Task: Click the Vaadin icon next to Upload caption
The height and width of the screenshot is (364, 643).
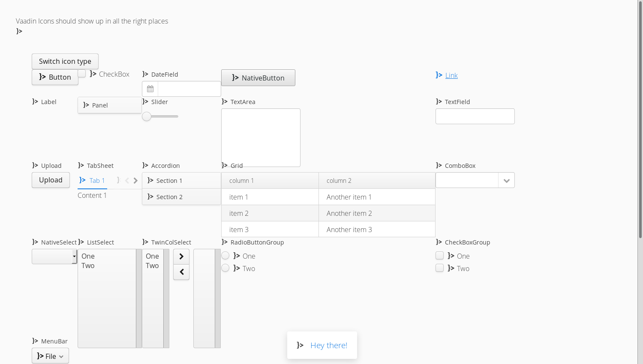Action: [35, 165]
